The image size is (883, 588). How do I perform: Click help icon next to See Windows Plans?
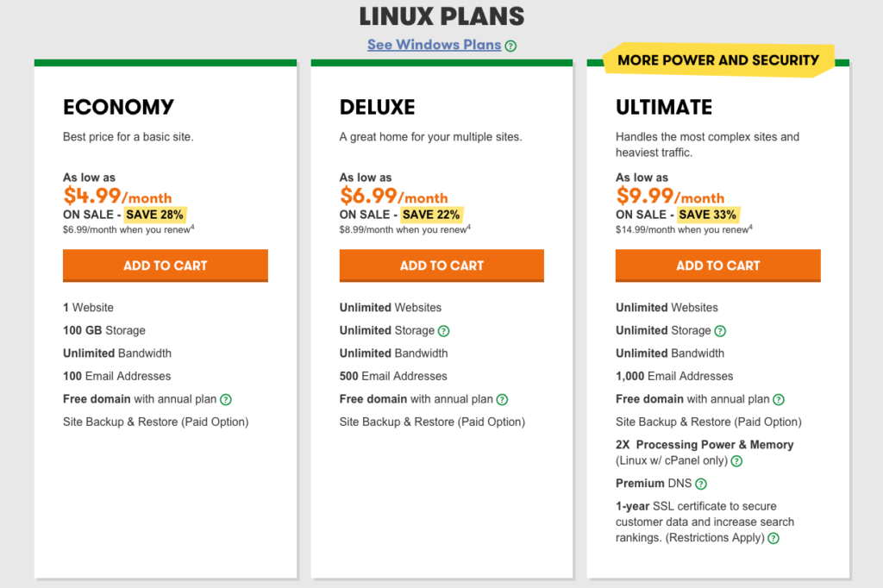(x=510, y=46)
